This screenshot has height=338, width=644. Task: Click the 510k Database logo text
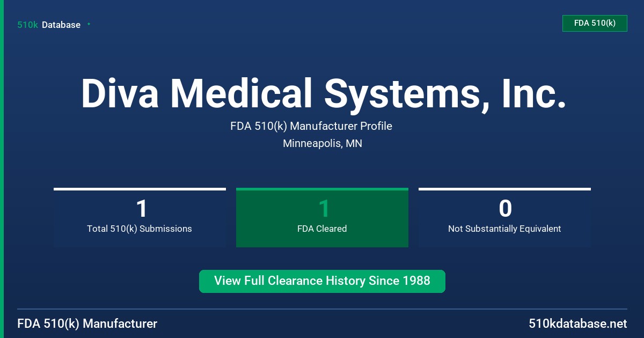[x=49, y=25]
